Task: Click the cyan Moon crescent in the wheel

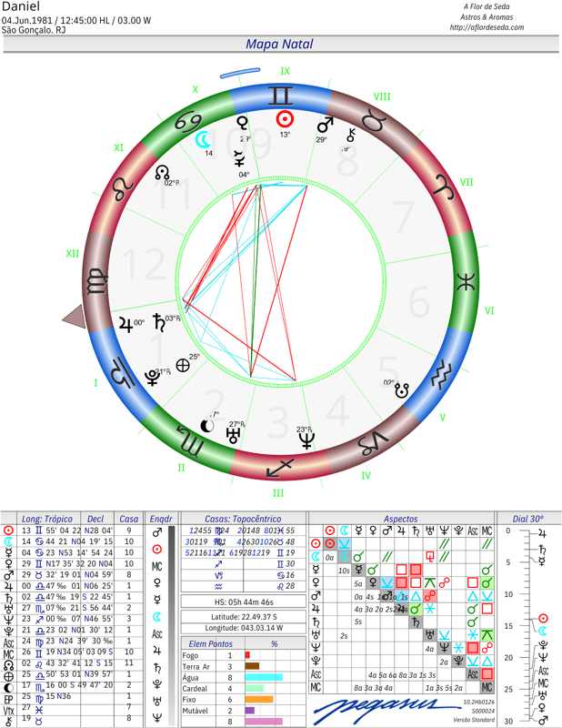Action: click(203, 140)
